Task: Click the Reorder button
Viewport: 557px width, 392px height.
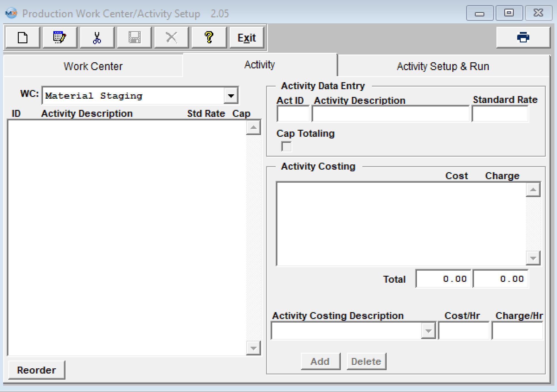Action: tap(37, 370)
